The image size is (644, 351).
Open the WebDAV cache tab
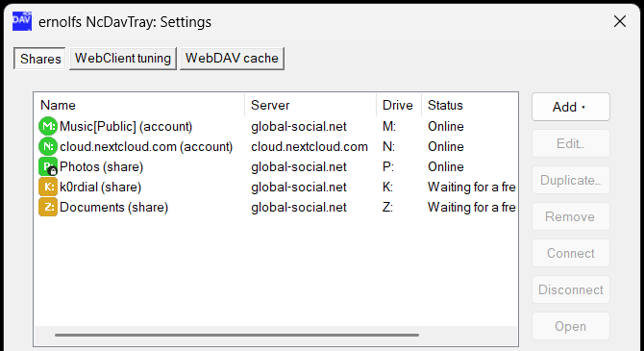232,59
